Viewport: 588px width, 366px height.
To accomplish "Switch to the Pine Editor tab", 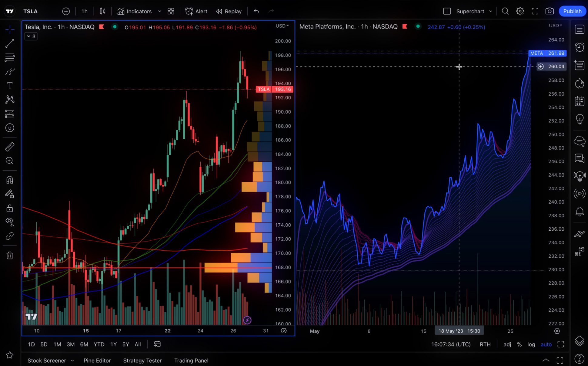I will pos(97,361).
